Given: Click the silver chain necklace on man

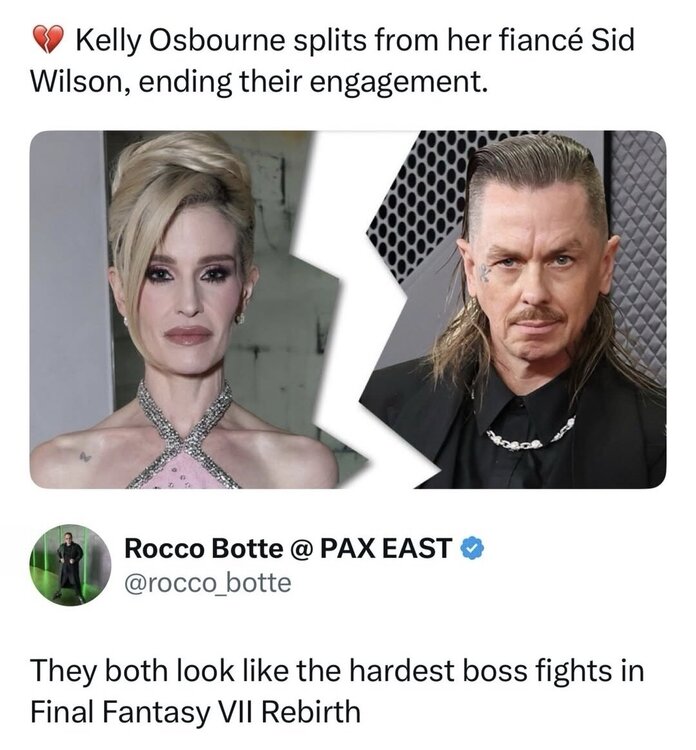Looking at the screenshot, I should pyautogui.click(x=527, y=434).
